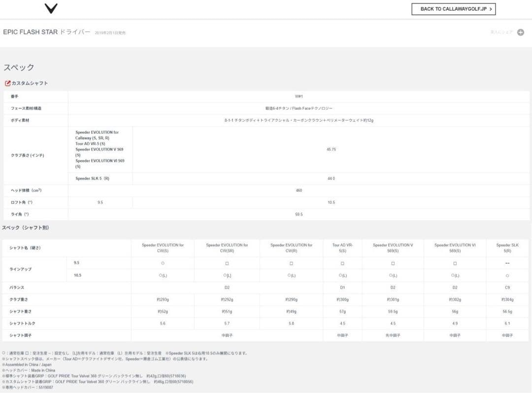532x393 pixels.
Task: Click the Speeder SLK 5(R) column header
Action: click(x=507, y=248)
